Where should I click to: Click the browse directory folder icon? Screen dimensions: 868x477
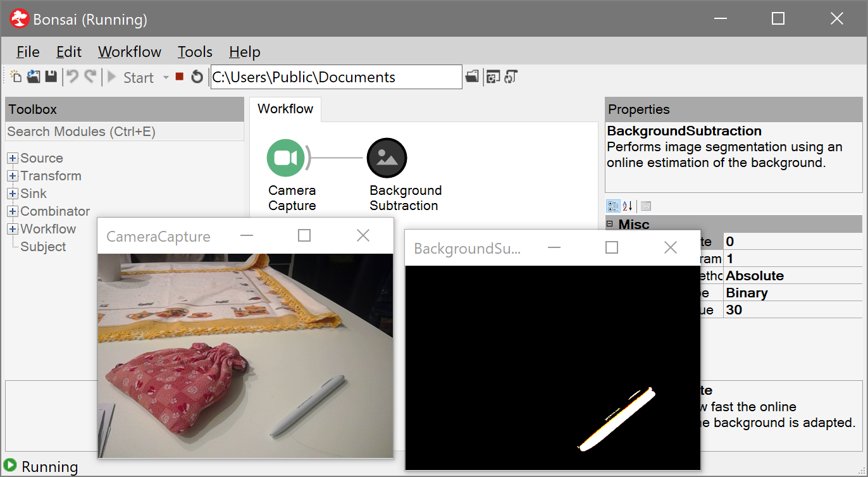coord(471,77)
